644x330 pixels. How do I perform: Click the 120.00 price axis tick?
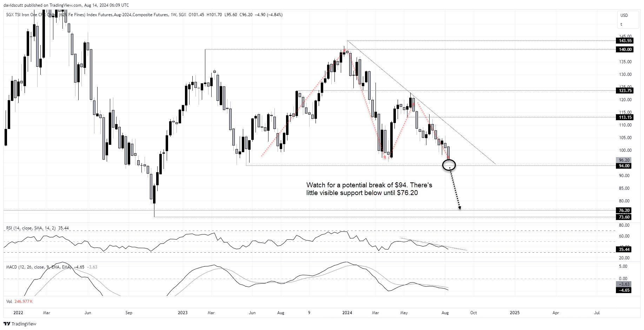tap(625, 100)
